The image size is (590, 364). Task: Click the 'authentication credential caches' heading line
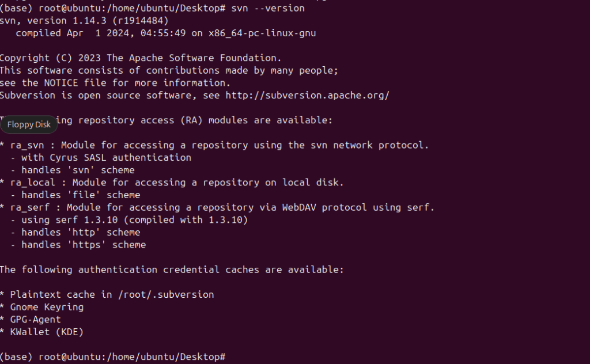[x=171, y=270]
